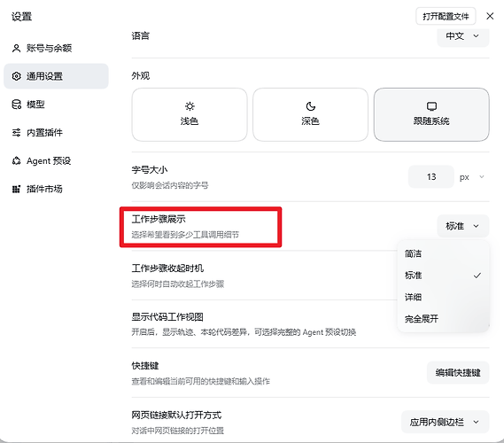Select 详细 in the dropdown list
504x443 pixels.
(443, 297)
